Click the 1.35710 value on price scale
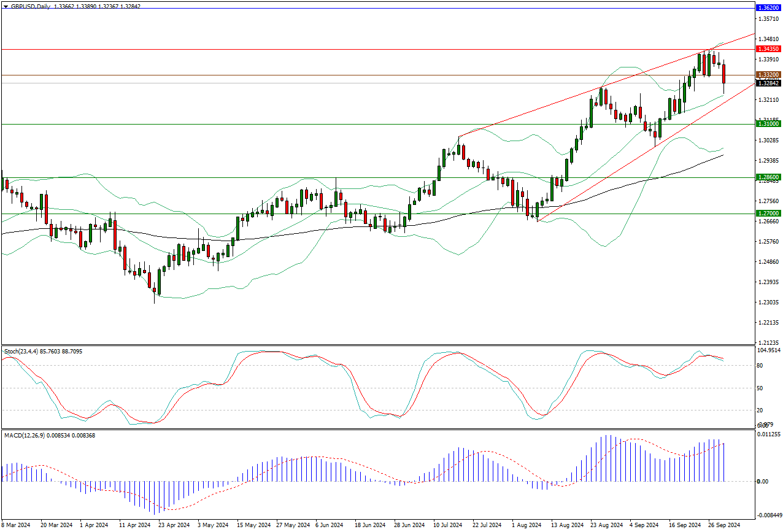Screen dimensions: 783x532 pos(768,19)
